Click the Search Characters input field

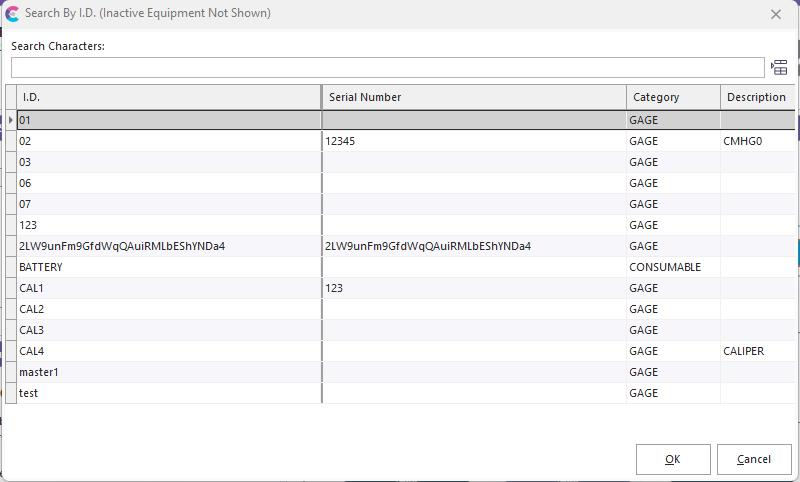click(387, 67)
